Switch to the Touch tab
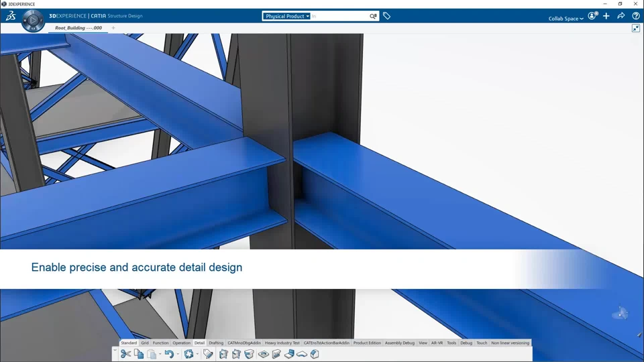This screenshot has height=362, width=644. [482, 343]
